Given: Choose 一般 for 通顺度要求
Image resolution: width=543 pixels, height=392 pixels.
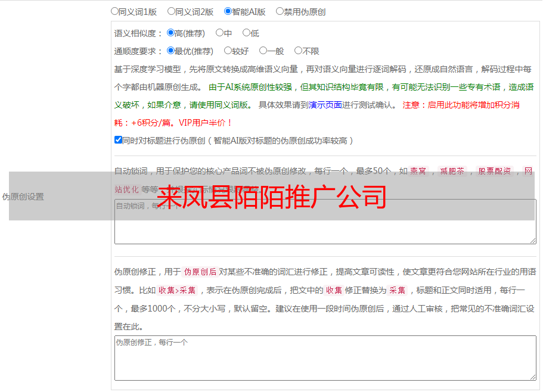Looking at the screenshot, I should (x=263, y=51).
